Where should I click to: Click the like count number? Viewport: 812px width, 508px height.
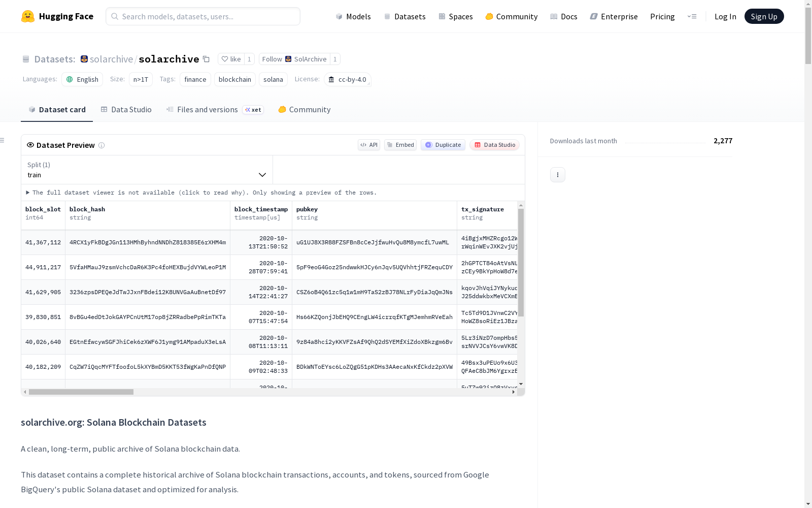click(249, 59)
